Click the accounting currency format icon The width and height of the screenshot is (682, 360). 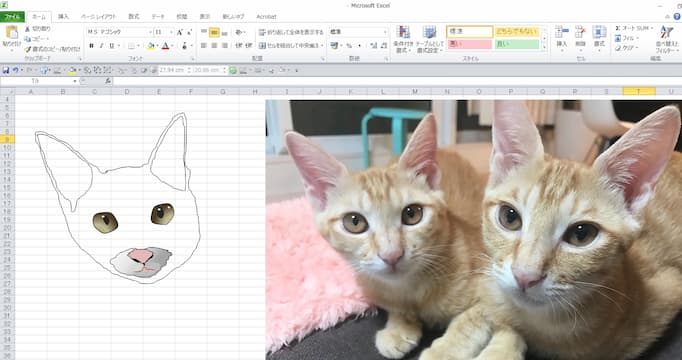334,46
